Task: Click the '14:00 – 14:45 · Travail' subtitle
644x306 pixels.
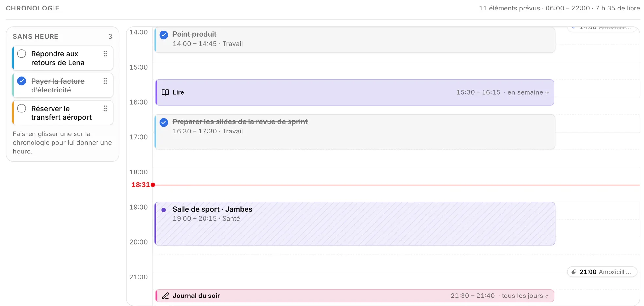Action: 207,44
